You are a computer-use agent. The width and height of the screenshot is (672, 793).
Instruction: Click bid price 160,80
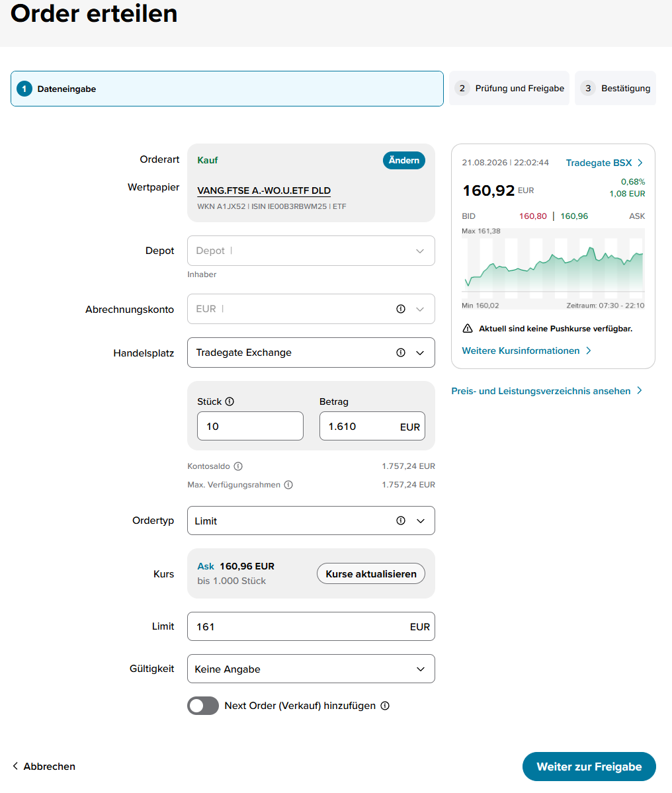click(533, 216)
